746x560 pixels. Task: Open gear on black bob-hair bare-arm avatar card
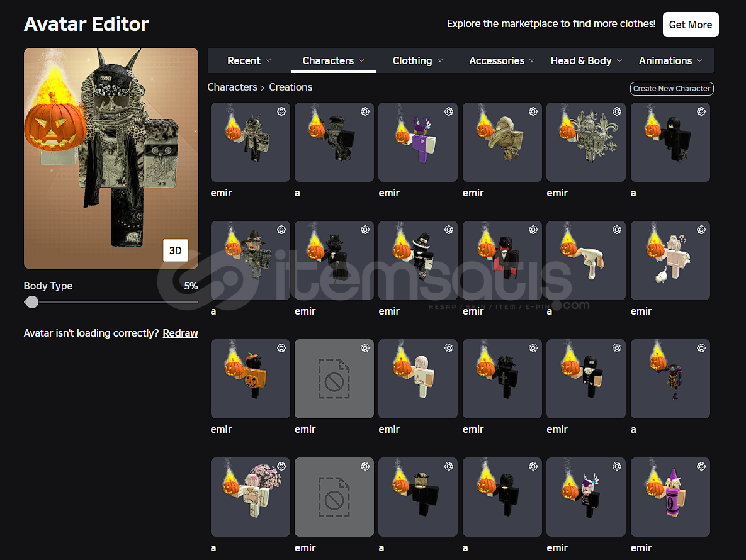pyautogui.click(x=616, y=349)
